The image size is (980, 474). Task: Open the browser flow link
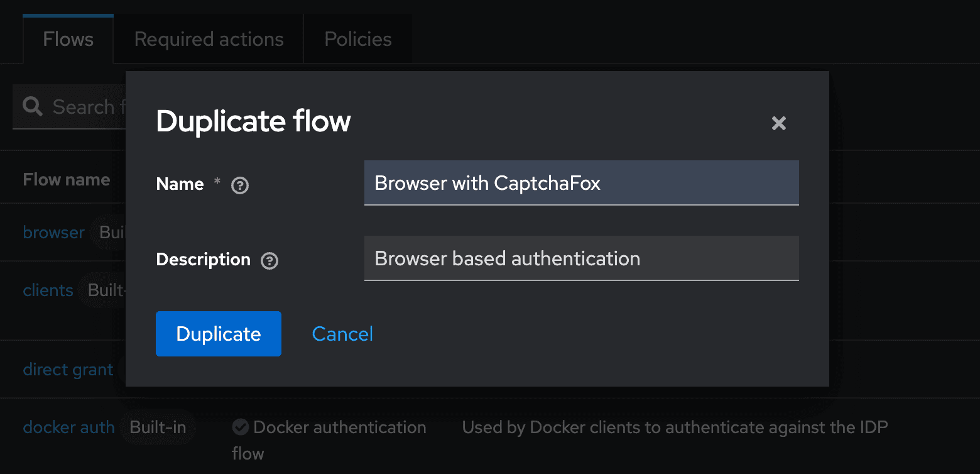pyautogui.click(x=53, y=233)
